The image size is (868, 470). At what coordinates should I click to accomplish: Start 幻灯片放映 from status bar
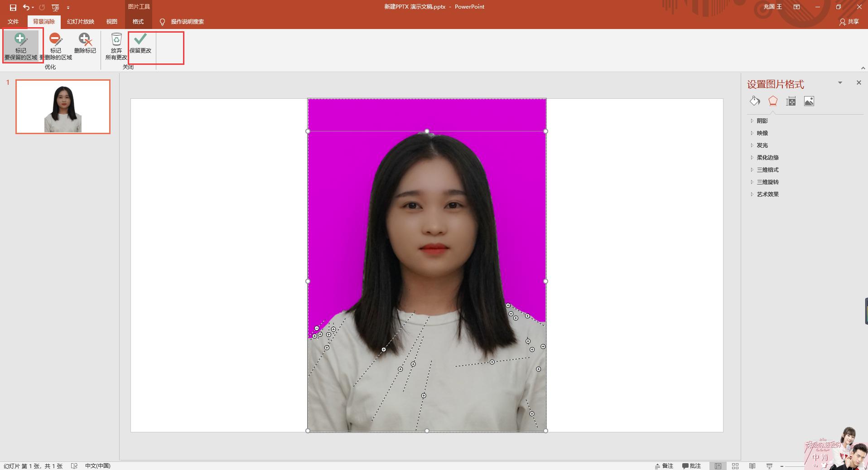tap(770, 466)
